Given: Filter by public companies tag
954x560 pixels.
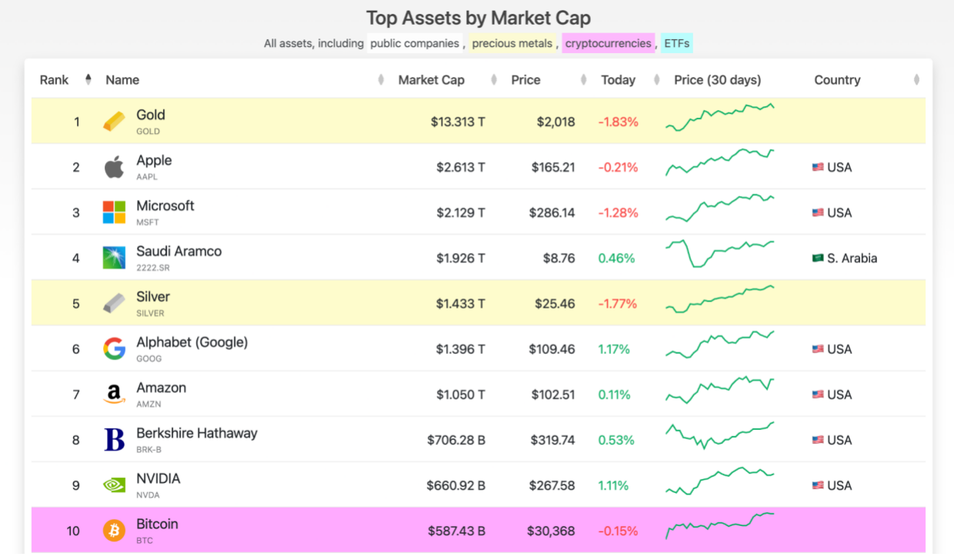Looking at the screenshot, I should [414, 43].
